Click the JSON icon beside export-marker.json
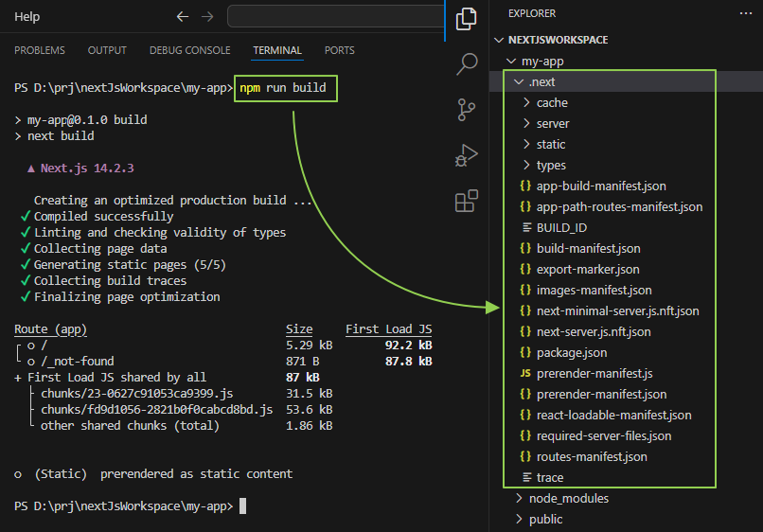Image resolution: width=763 pixels, height=532 pixels. [x=525, y=269]
